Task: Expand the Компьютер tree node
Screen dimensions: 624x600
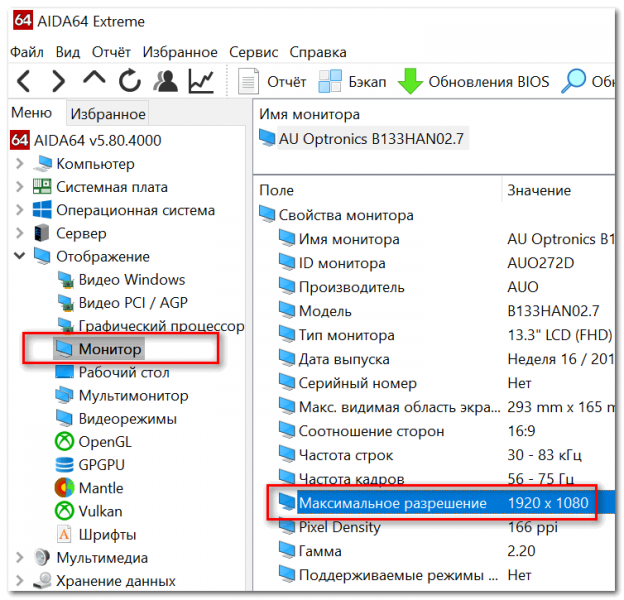Action: click(19, 164)
